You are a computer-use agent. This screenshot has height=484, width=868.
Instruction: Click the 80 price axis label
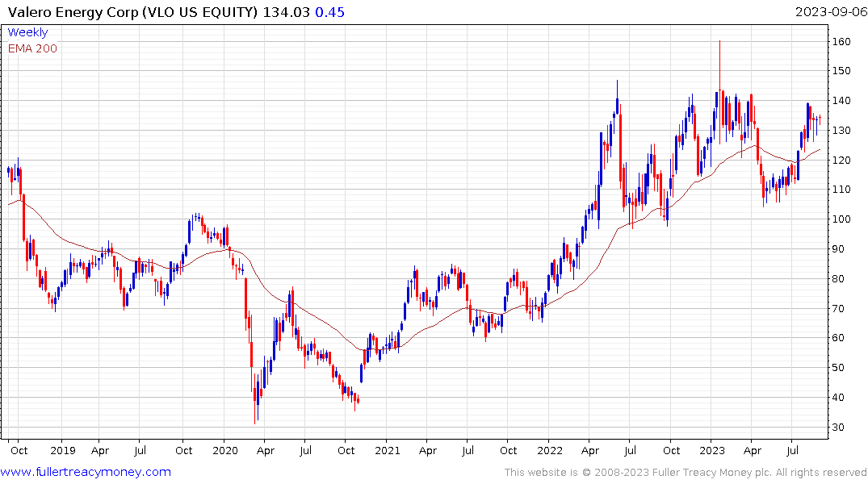tap(838, 279)
